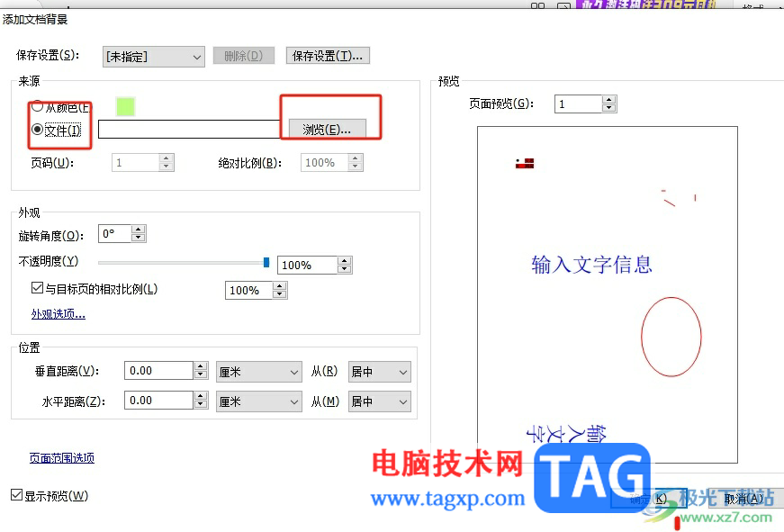Open 从(R) 居中 dropdown

pos(380,372)
